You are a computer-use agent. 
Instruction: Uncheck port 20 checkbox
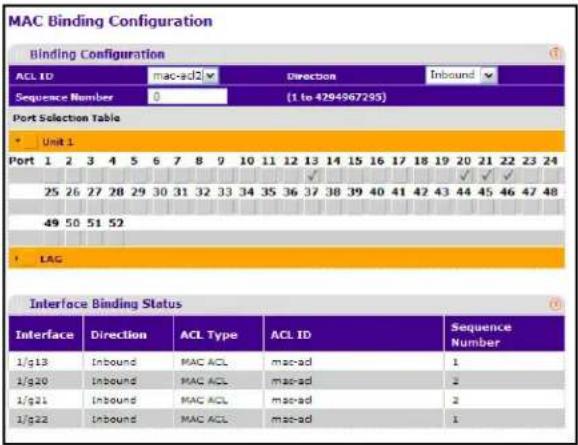coord(465,175)
